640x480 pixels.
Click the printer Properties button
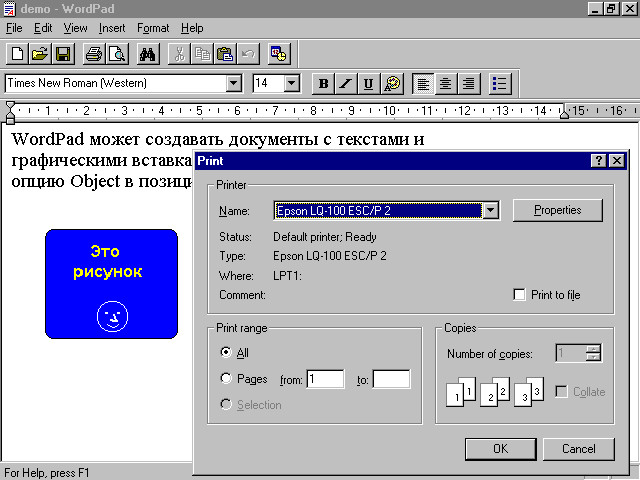(x=558, y=210)
